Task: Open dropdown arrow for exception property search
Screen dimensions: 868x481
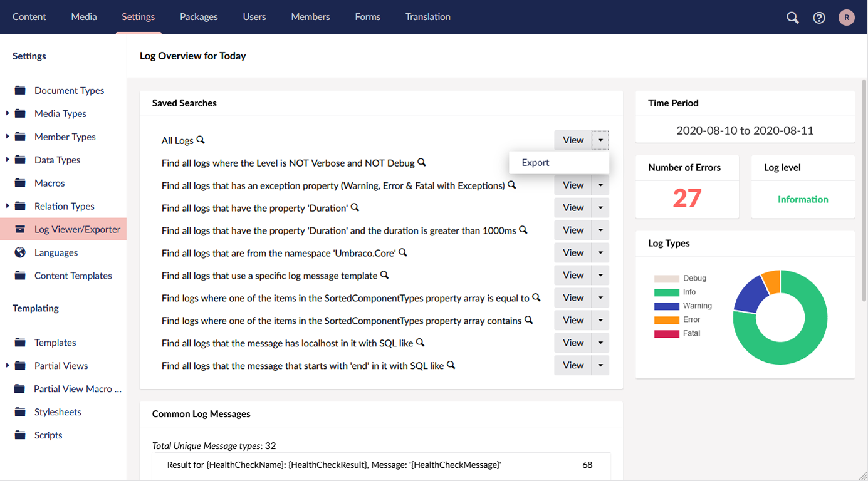Action: 600,185
